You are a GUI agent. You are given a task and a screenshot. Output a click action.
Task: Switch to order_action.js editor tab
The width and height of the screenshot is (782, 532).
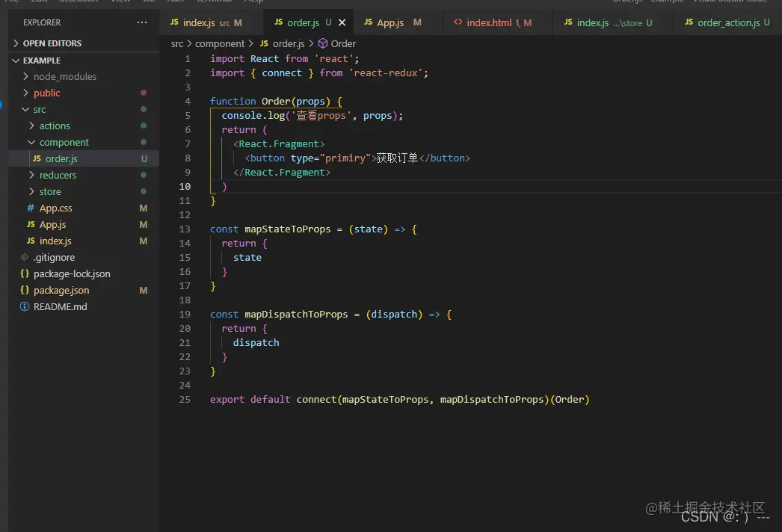click(x=727, y=22)
